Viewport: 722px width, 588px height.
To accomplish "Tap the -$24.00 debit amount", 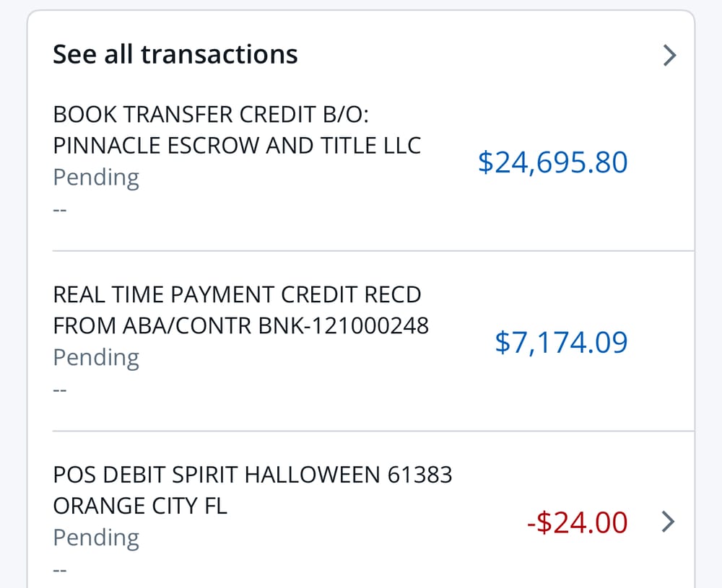I will (577, 522).
